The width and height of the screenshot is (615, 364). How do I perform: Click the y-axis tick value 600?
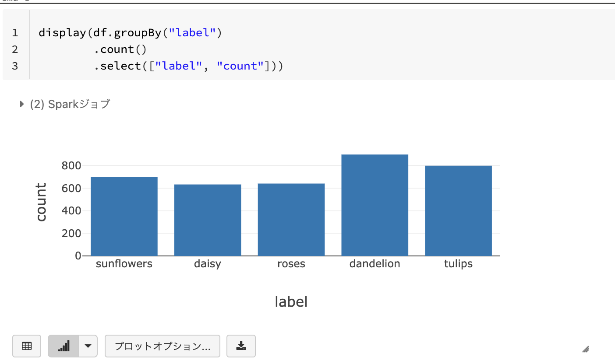click(72, 188)
